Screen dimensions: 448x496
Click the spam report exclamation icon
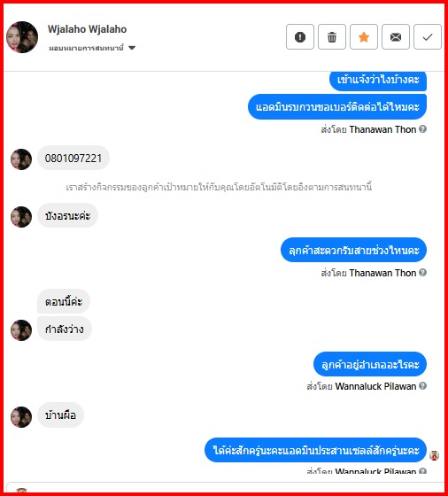pyautogui.click(x=300, y=37)
